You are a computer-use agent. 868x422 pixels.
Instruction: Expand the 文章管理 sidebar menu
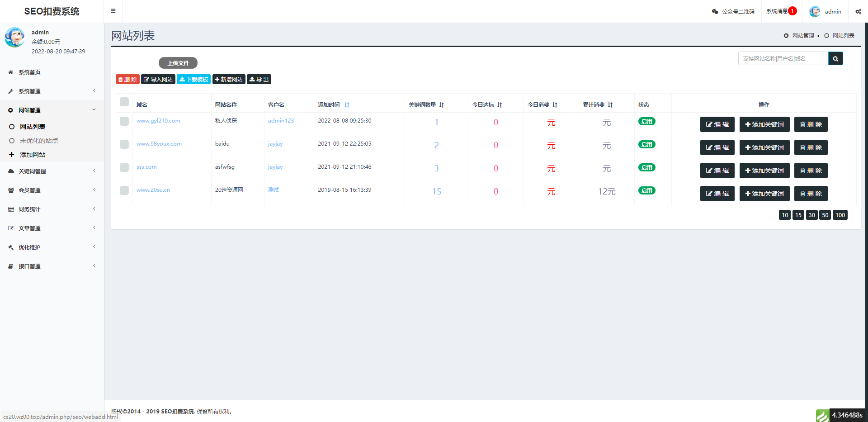52,228
